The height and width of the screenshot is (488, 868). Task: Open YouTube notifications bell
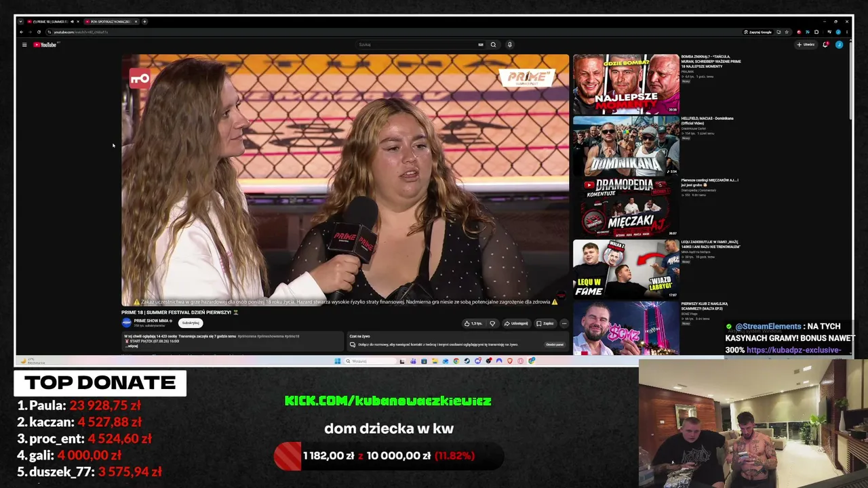(825, 45)
